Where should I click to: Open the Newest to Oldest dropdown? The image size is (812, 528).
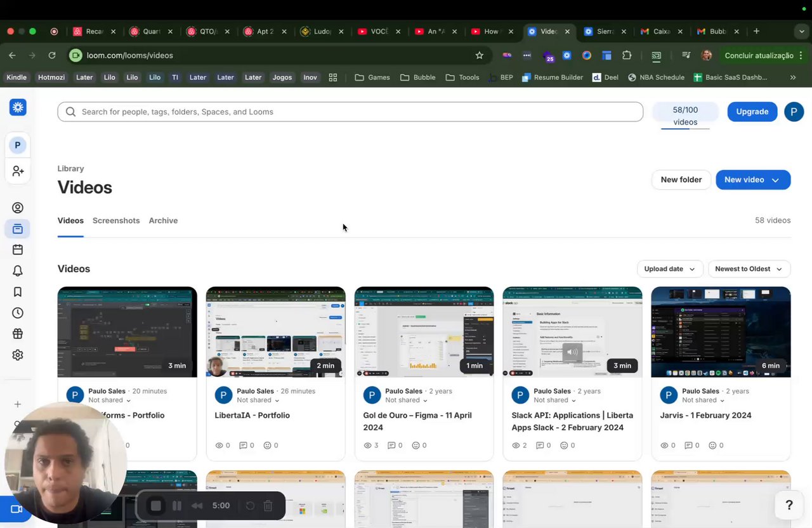click(x=749, y=269)
